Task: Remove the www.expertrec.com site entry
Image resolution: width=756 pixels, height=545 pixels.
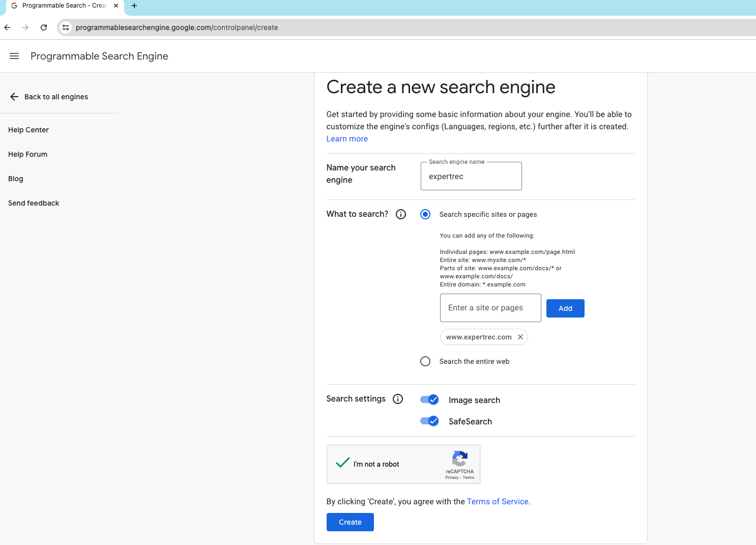Action: click(520, 337)
